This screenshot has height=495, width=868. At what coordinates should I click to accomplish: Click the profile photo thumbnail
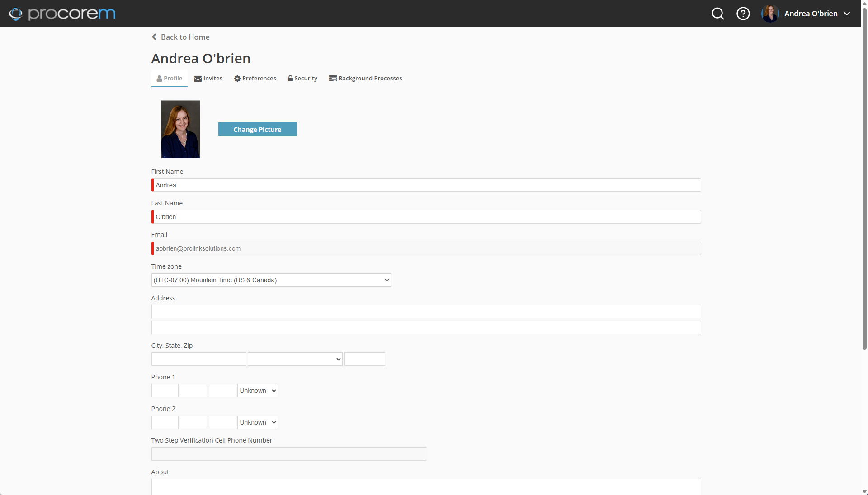tap(180, 129)
